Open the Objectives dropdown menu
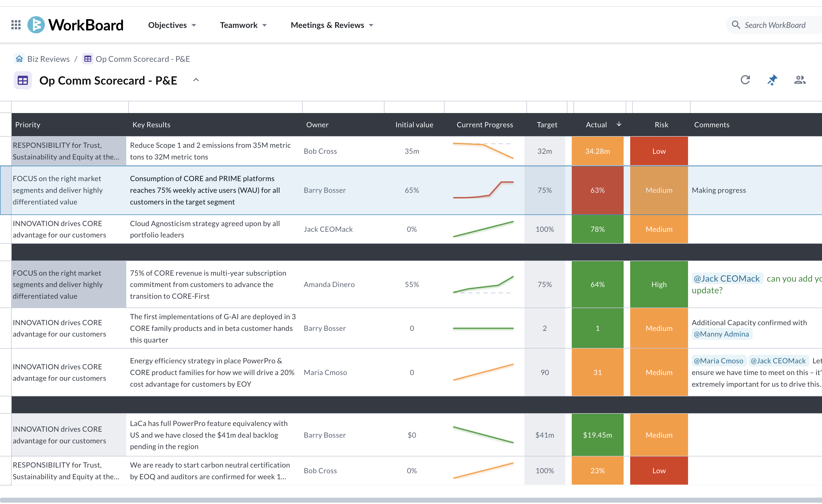822x504 pixels. pyautogui.click(x=172, y=25)
